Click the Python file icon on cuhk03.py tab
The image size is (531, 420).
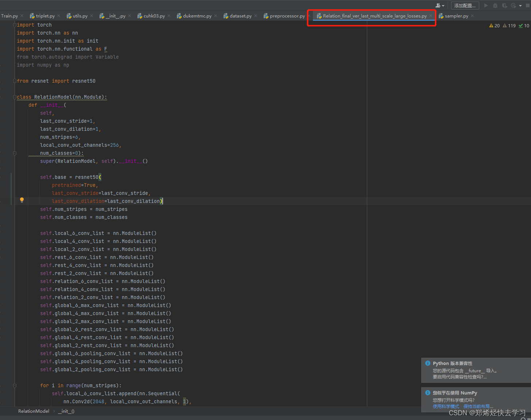click(140, 16)
